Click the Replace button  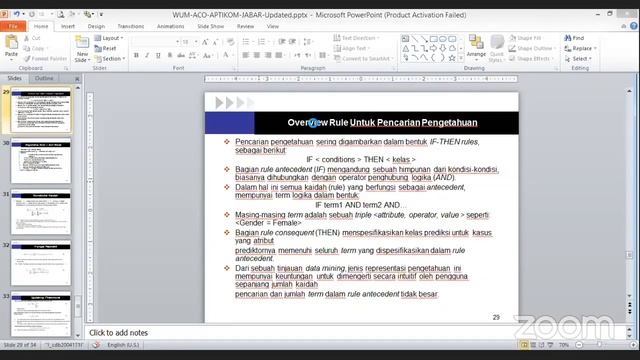click(580, 48)
